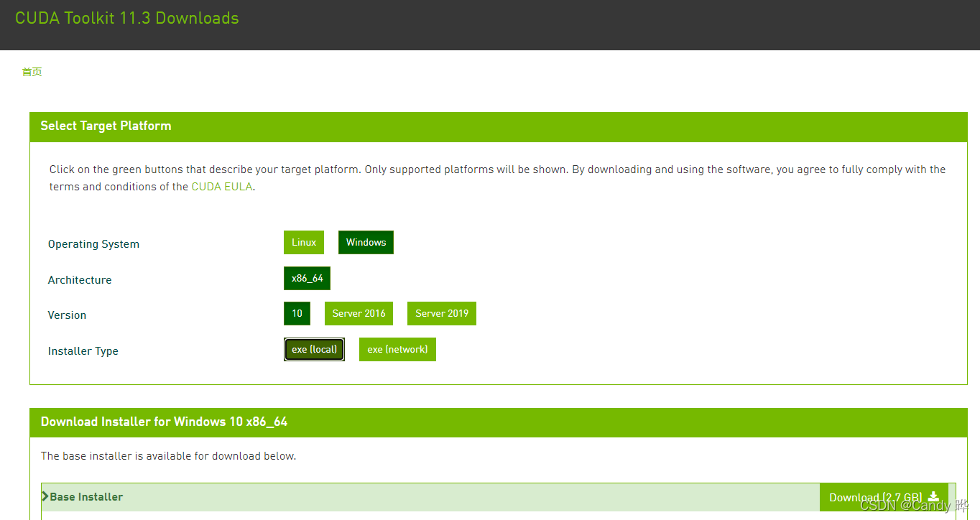Viewport: 980px width, 520px height.
Task: Expand the Base Installer section chevron
Action: click(45, 496)
